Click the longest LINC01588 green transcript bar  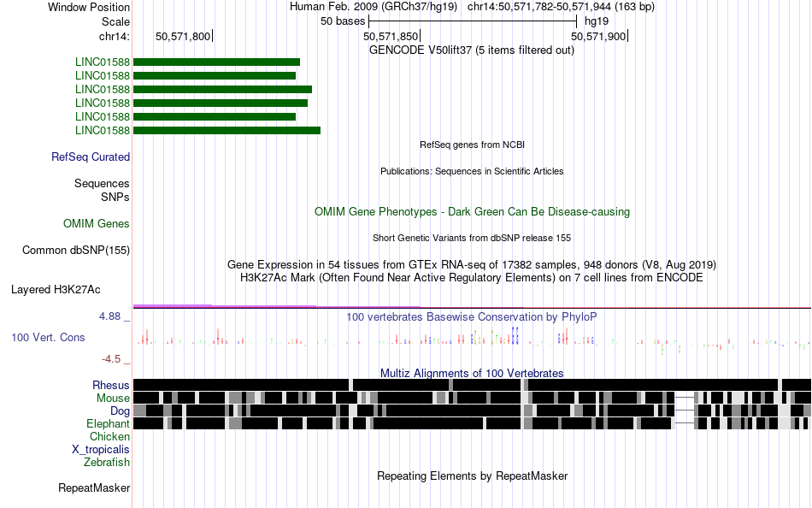pos(227,131)
